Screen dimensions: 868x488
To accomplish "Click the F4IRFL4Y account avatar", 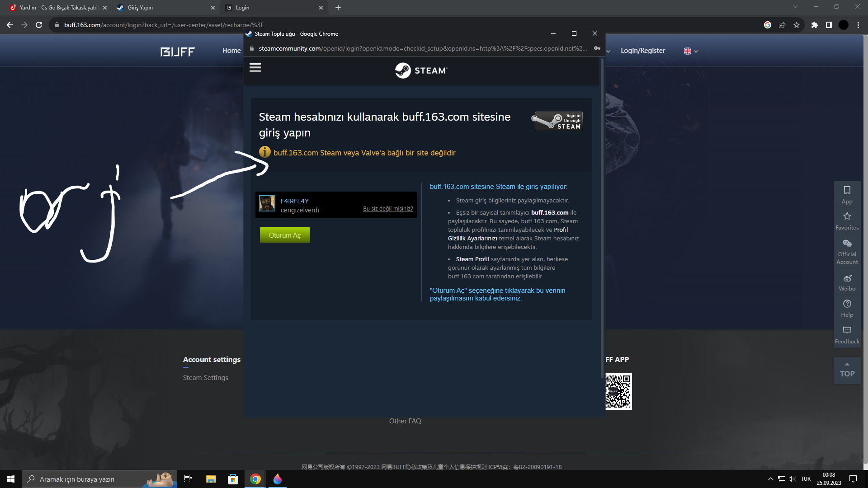I will tap(267, 203).
